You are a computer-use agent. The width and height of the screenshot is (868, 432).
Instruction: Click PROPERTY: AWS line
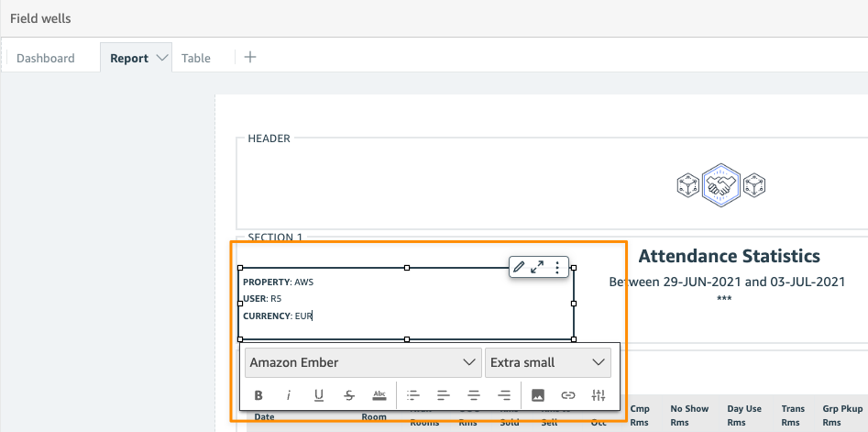[x=278, y=282]
